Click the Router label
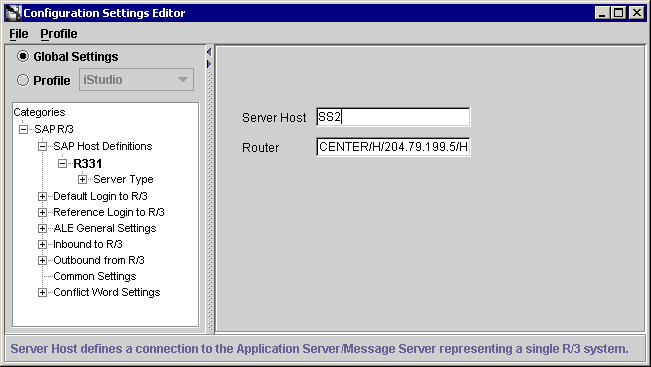The image size is (651, 367). (260, 147)
